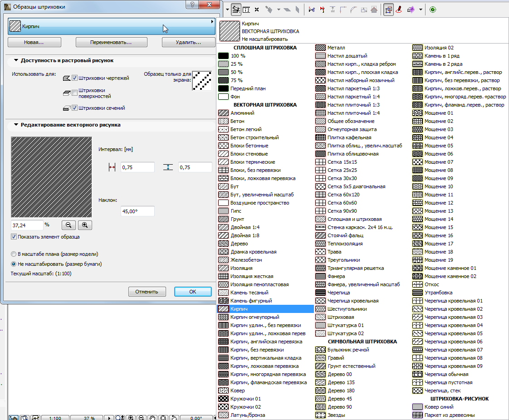Open the leftmost toolbar dropdown arrow
This screenshot has height=420, width=509.
tap(227, 10)
